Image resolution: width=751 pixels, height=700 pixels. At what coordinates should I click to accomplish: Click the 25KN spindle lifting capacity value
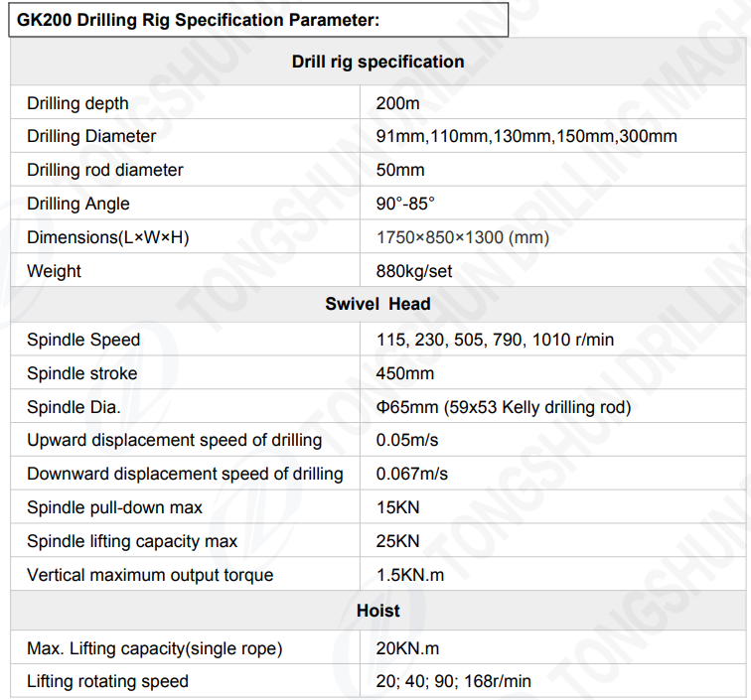398,541
